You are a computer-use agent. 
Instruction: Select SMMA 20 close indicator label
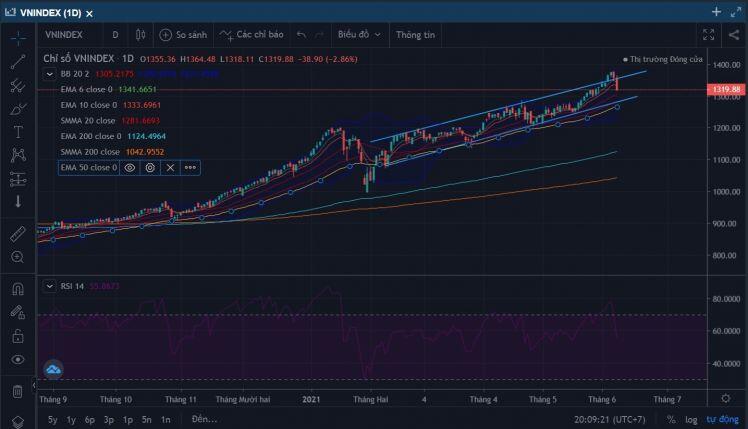pyautogui.click(x=88, y=121)
